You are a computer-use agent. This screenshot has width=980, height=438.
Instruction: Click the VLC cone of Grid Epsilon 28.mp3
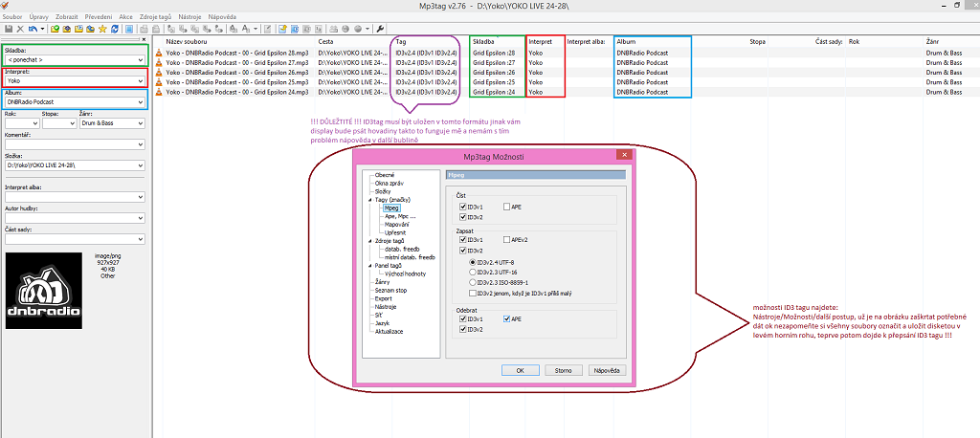pyautogui.click(x=160, y=53)
